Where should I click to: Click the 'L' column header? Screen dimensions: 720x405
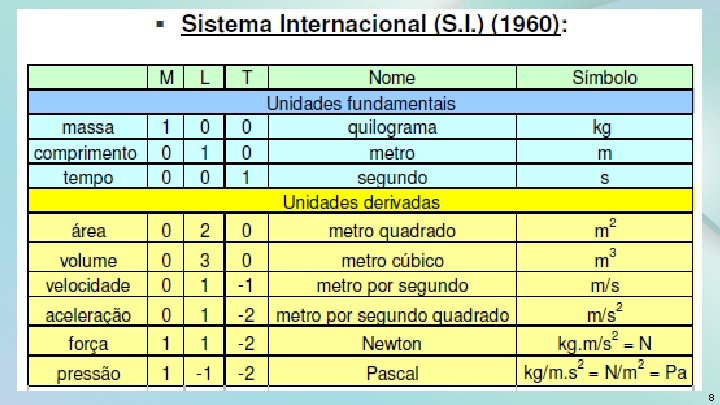(204, 77)
